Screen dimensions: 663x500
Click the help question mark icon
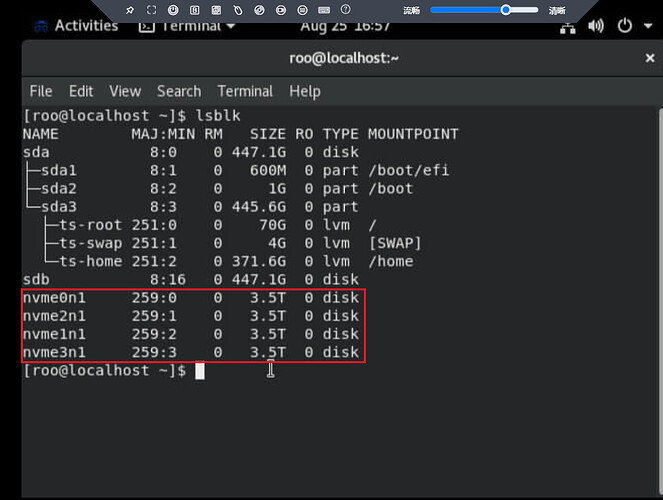click(x=344, y=10)
